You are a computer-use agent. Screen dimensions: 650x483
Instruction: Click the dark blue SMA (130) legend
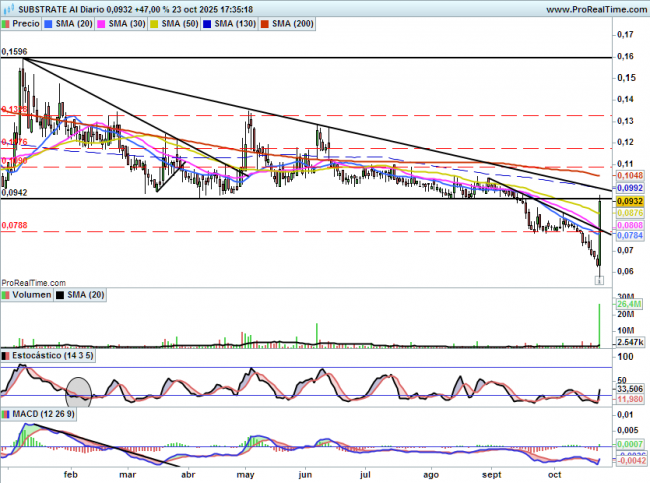point(246,21)
